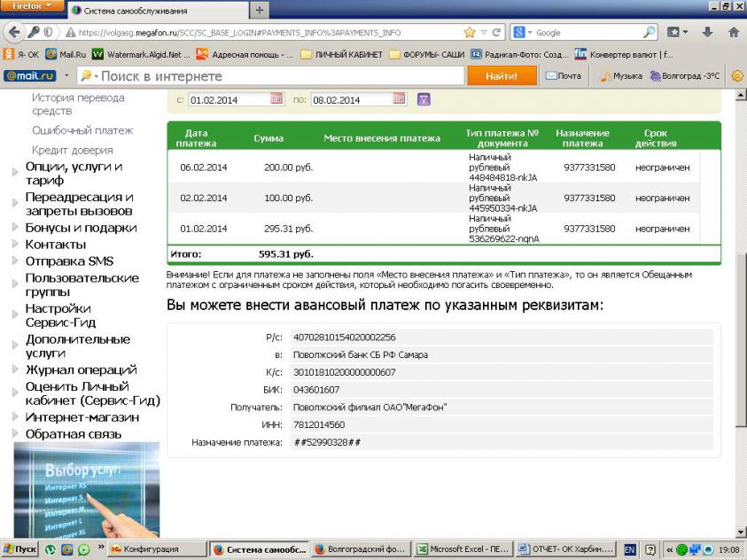The image size is (747, 560).
Task: Switch to Microsoft Excel in taskbar
Action: (x=464, y=549)
